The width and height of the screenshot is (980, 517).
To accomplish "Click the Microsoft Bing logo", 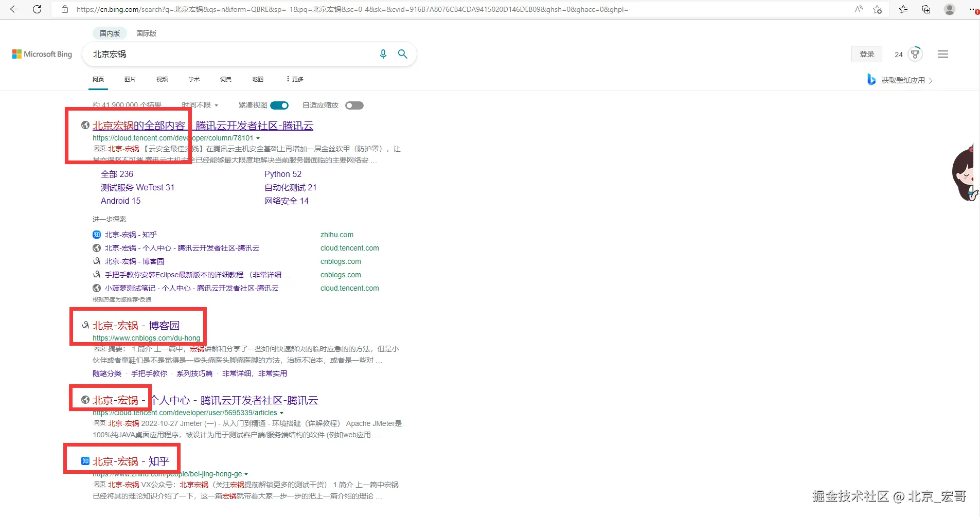I will click(x=42, y=54).
